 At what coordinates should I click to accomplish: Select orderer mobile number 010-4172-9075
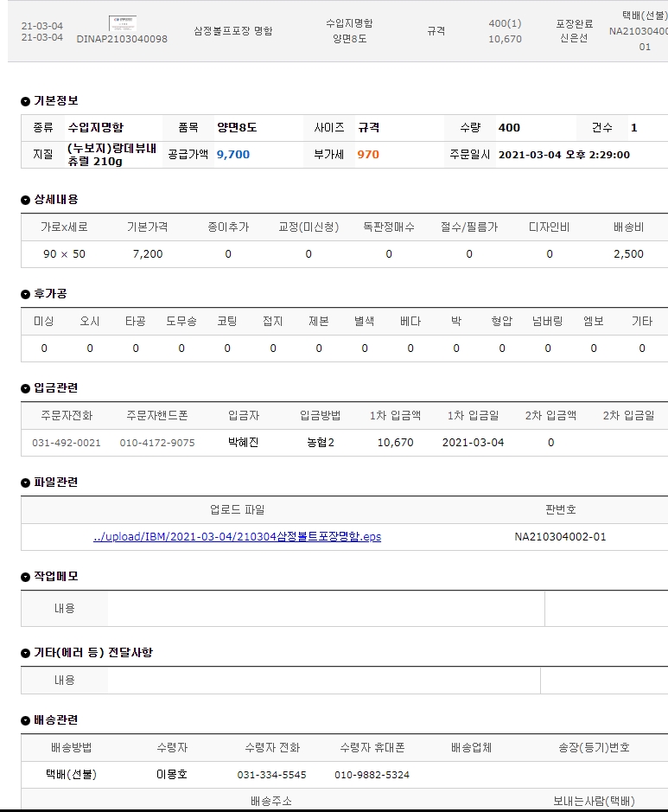(x=157, y=443)
